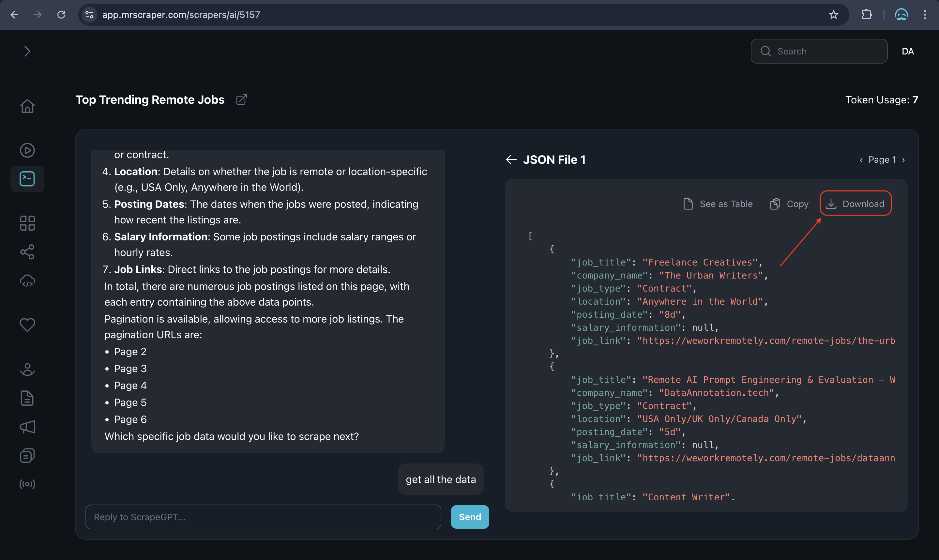Open Page 4 pagination link
The height and width of the screenshot is (560, 939).
click(x=130, y=386)
